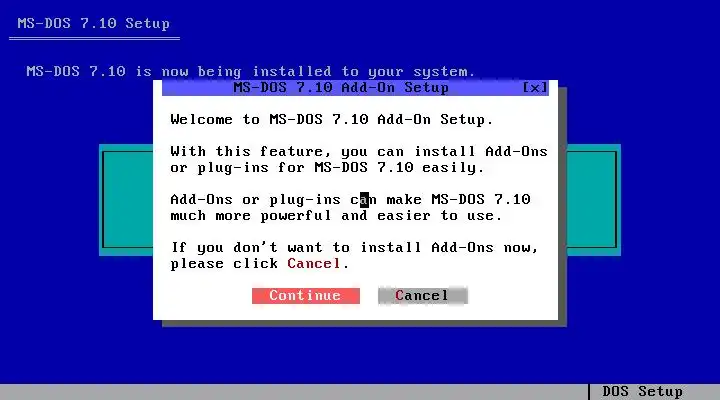Click the red word Cancel in the paragraph
The width and height of the screenshot is (720, 400).
click(x=314, y=264)
